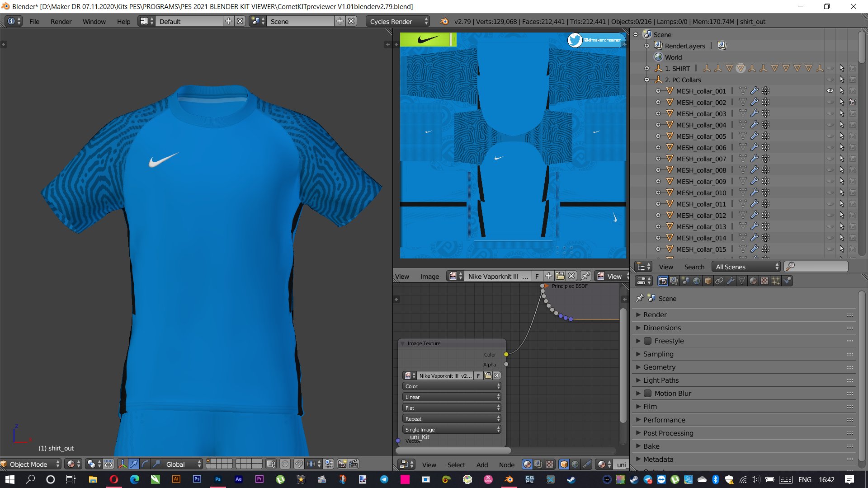Open the Image menu in UV editor header
Image resolution: width=868 pixels, height=488 pixels.
click(429, 276)
